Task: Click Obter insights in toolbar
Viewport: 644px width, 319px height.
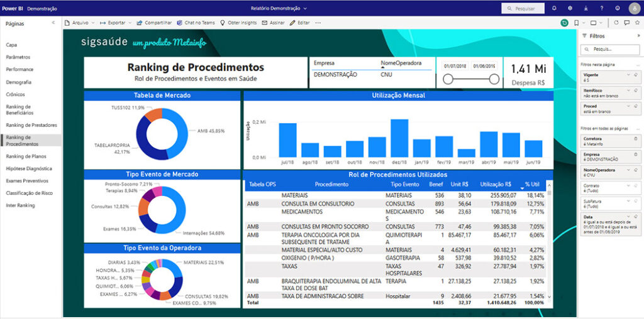Action: [238, 23]
